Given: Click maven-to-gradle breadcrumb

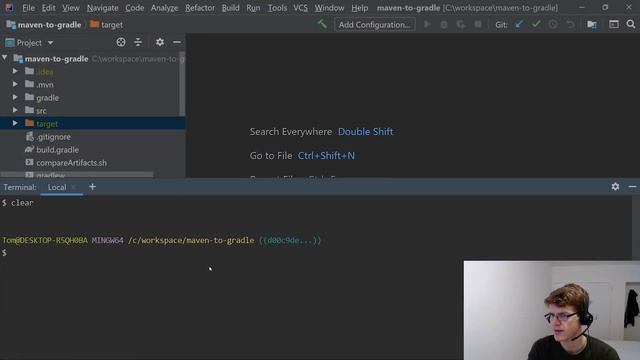Looking at the screenshot, I should point(44,24).
